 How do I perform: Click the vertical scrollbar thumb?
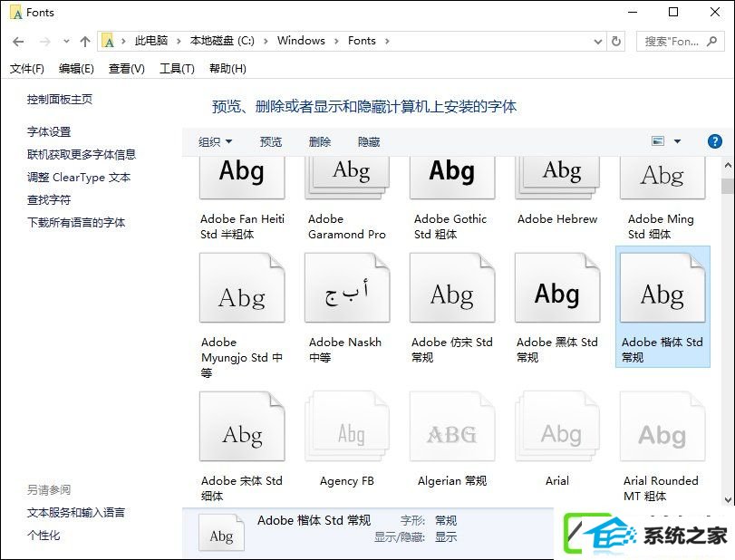pos(728,186)
